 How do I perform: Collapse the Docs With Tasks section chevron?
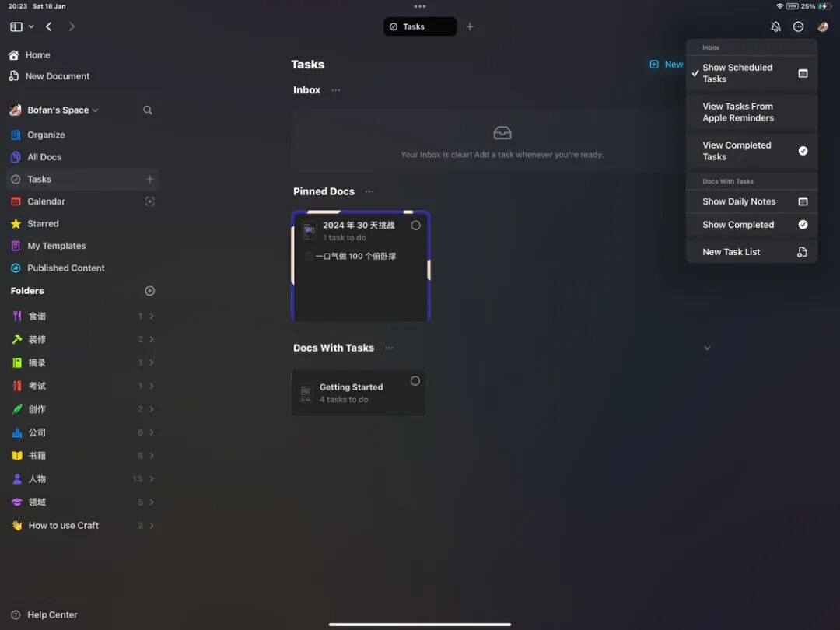707,348
